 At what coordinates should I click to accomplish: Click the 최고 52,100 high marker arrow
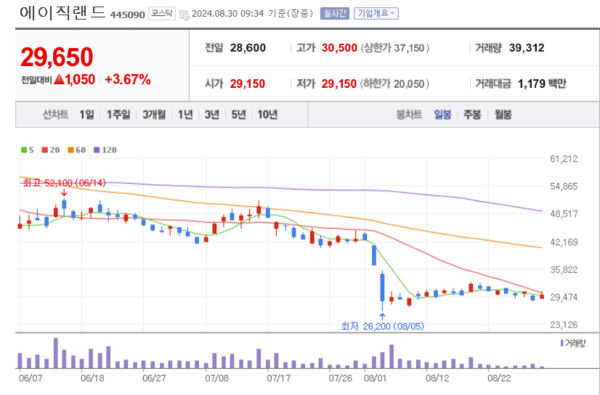pos(64,192)
